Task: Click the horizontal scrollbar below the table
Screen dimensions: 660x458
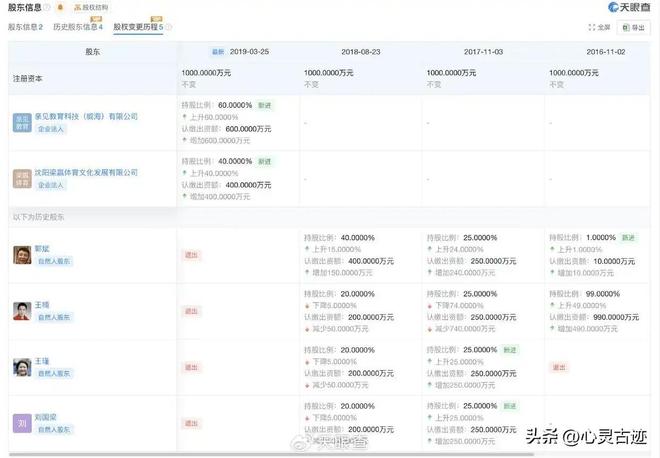Action: (x=271, y=455)
